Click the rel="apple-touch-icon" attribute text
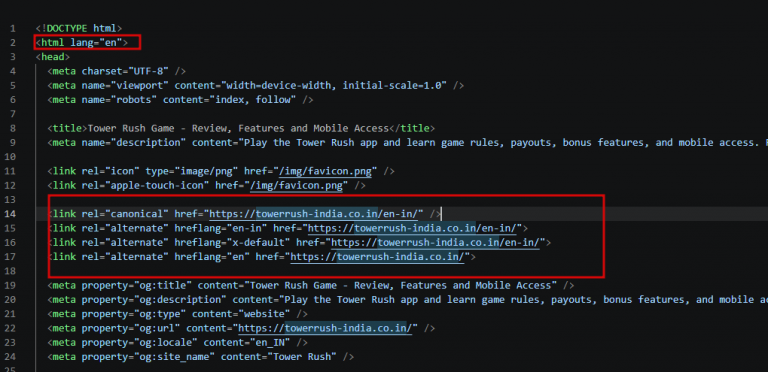 145,186
